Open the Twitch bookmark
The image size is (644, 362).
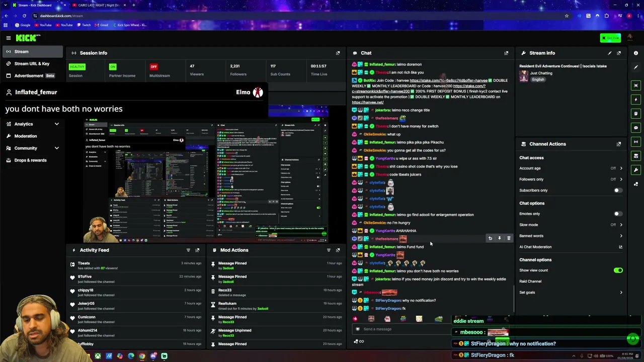(x=84, y=25)
